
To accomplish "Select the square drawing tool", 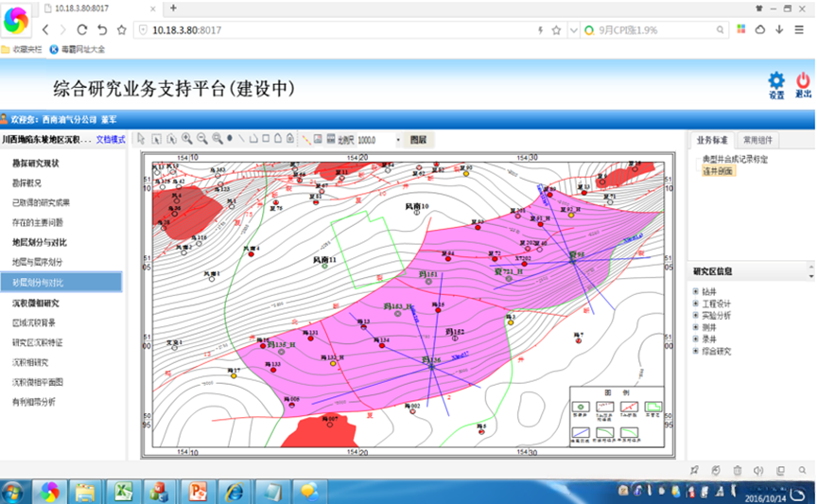I will point(266,138).
